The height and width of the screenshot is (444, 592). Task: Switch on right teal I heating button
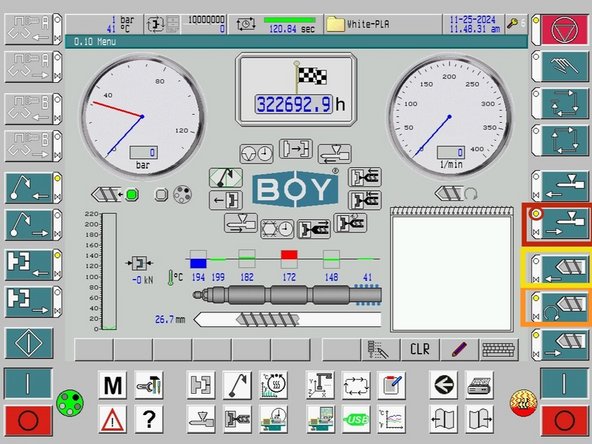pos(564,383)
